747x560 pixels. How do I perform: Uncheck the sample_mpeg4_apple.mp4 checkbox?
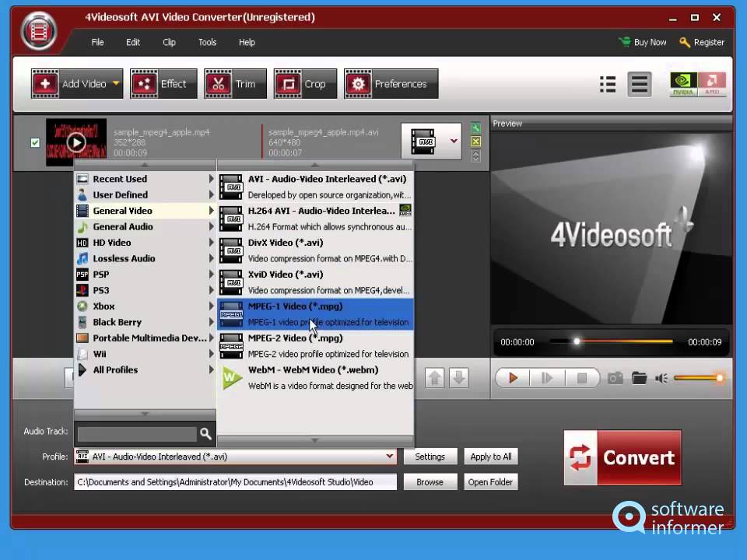click(x=35, y=142)
